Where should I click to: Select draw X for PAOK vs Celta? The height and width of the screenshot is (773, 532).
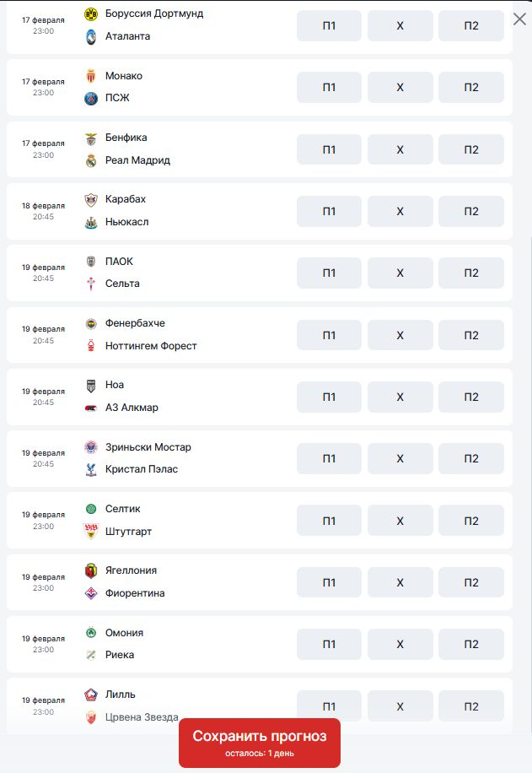pyautogui.click(x=400, y=273)
